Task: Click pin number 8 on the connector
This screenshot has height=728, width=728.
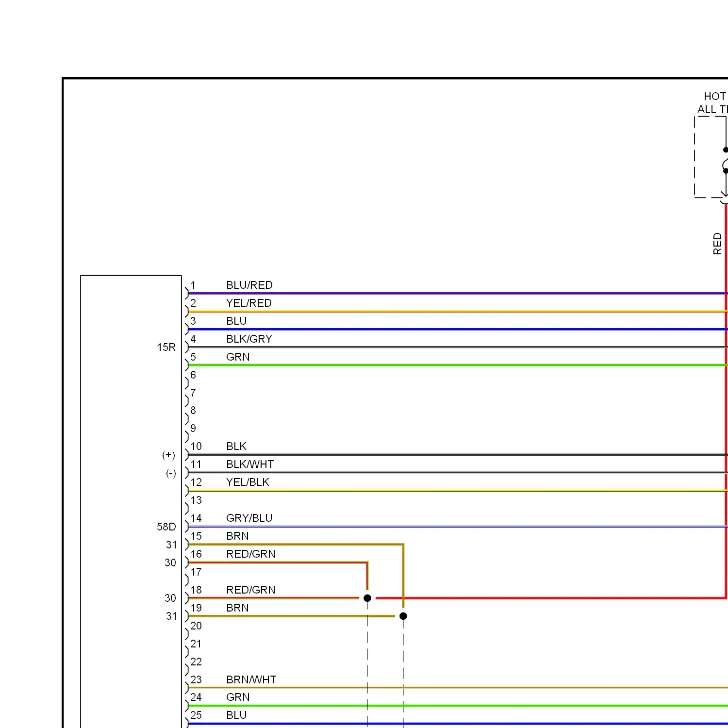Action: pyautogui.click(x=193, y=410)
